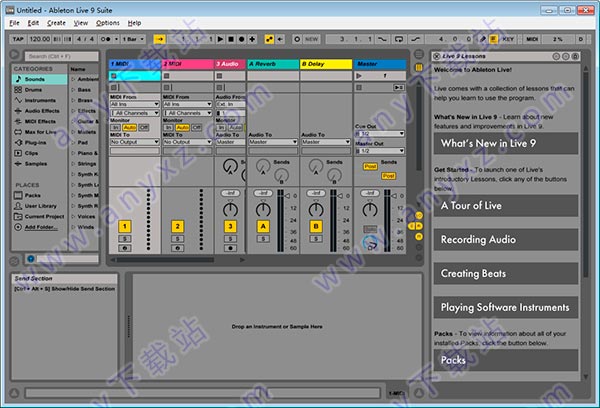The width and height of the screenshot is (600, 408).
Task: Click the NEW scene capture button
Action: [x=311, y=39]
